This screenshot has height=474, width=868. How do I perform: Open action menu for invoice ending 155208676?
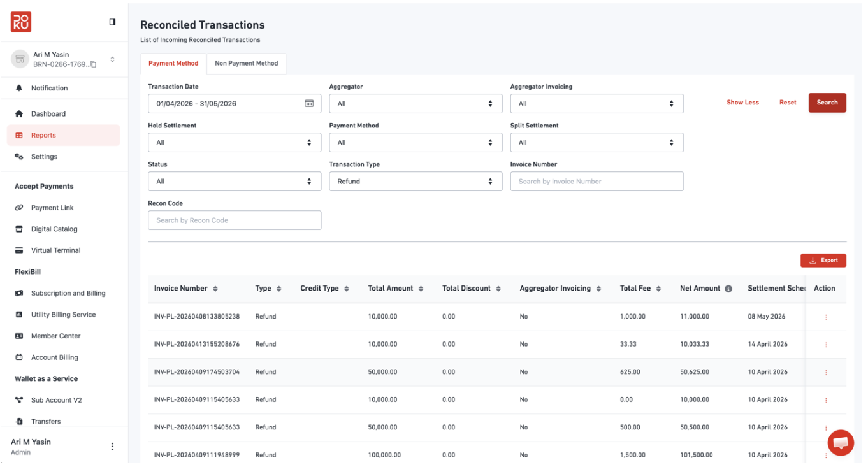tap(826, 345)
